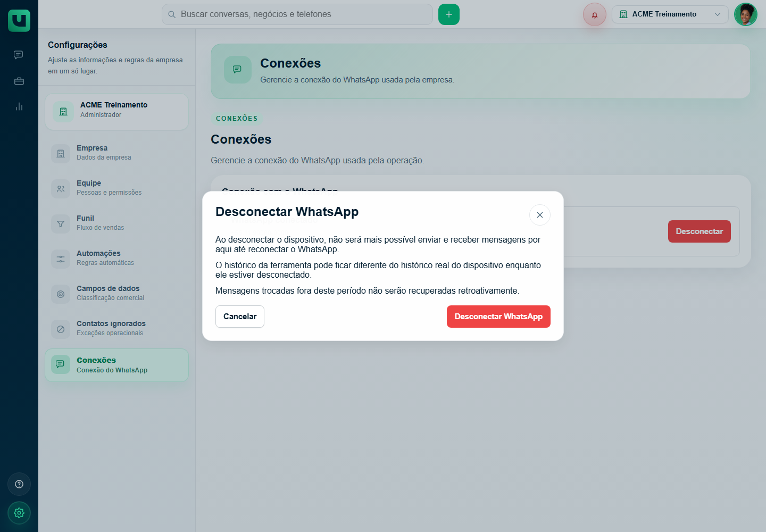This screenshot has height=532, width=766.
Task: Open the Funil settings section
Action: click(116, 223)
